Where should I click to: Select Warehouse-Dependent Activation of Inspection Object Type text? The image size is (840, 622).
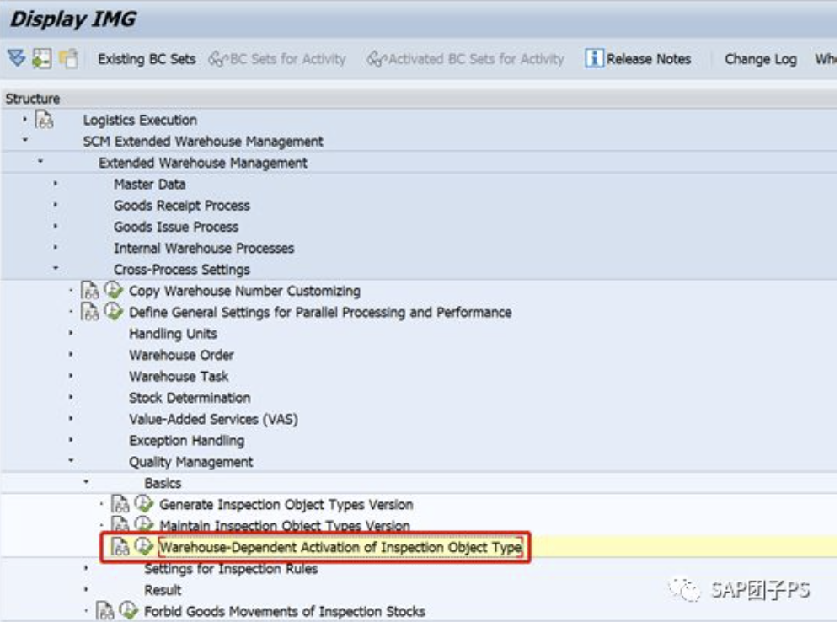pos(340,547)
